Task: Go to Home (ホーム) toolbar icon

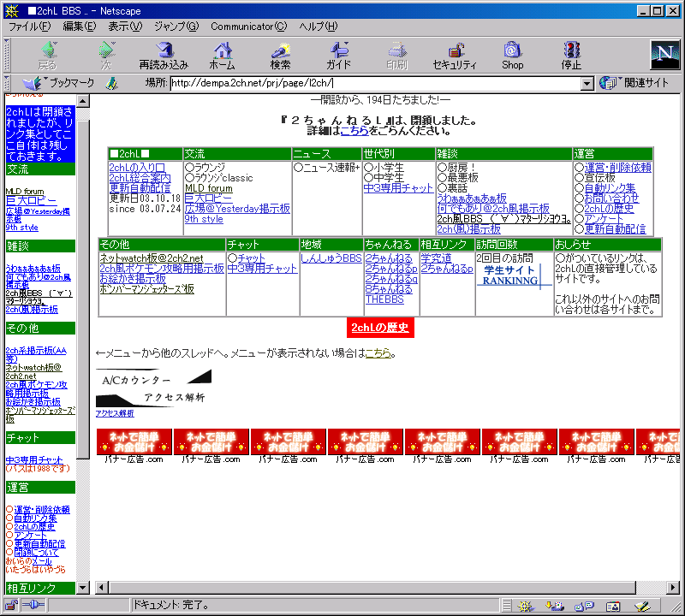Action: (222, 55)
